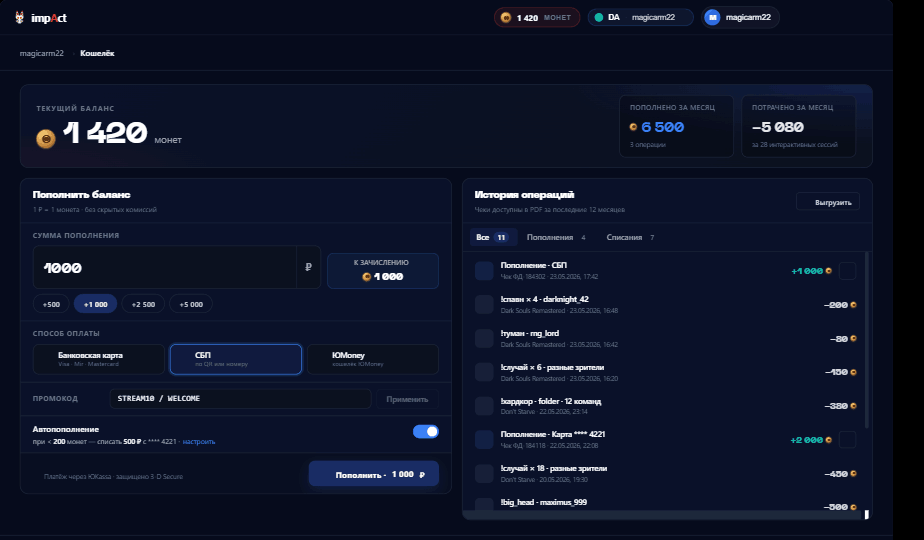The width and height of the screenshot is (924, 540).
Task: Click the −450 amount of !случай × 18
Action: [836, 473]
